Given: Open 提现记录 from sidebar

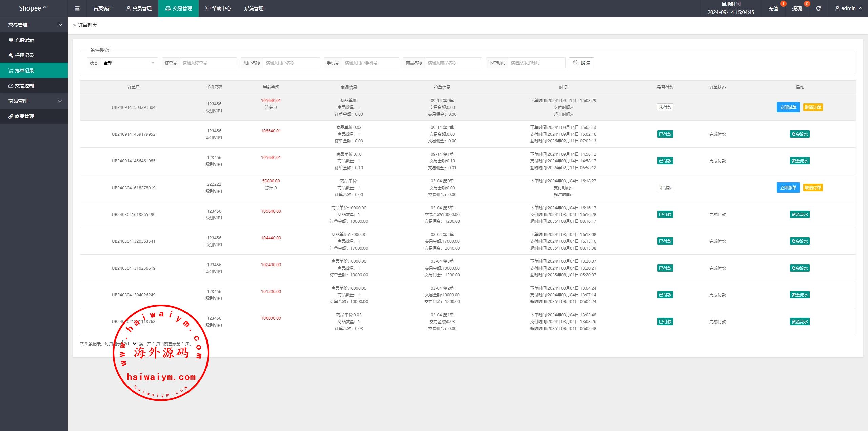Looking at the screenshot, I should (24, 55).
